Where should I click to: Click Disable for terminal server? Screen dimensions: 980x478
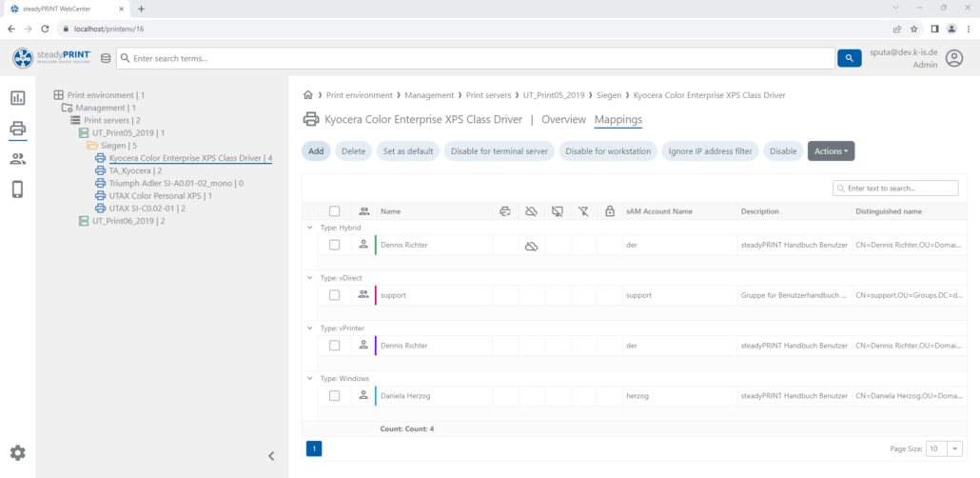[x=500, y=150]
